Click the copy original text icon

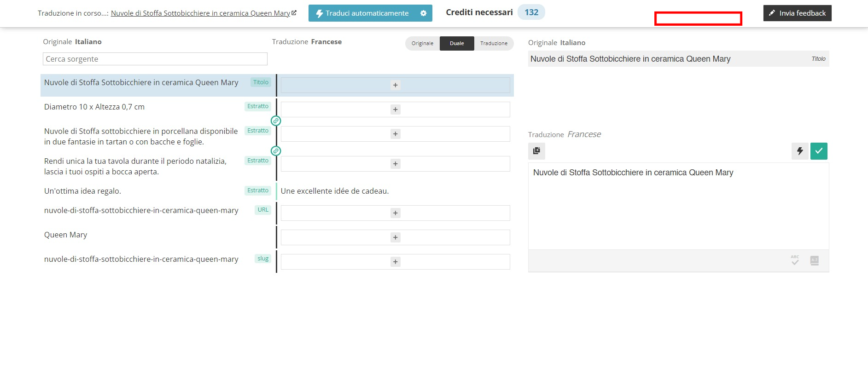[536, 151]
